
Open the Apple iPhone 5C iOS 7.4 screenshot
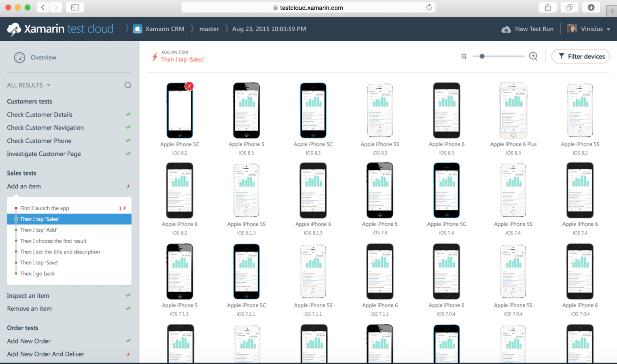pos(446,190)
